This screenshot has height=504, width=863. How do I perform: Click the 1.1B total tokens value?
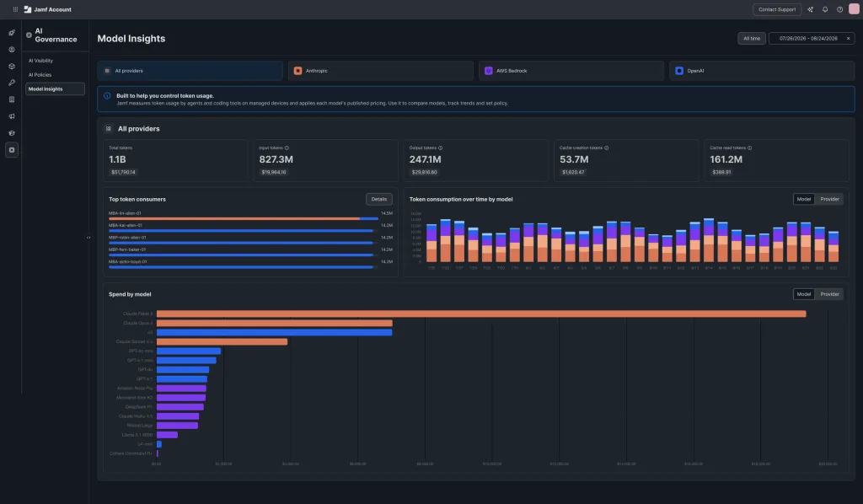(x=117, y=159)
